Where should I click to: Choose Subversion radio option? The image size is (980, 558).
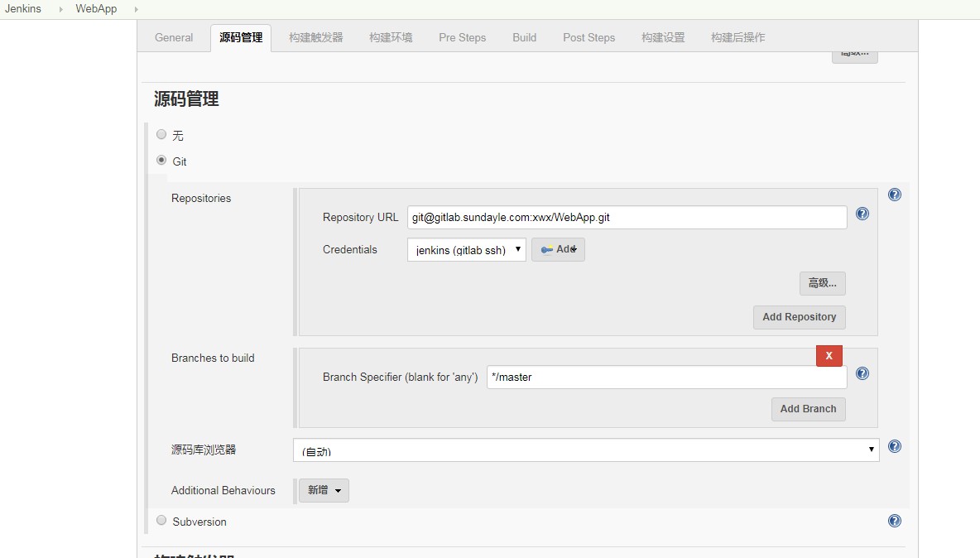tap(161, 521)
